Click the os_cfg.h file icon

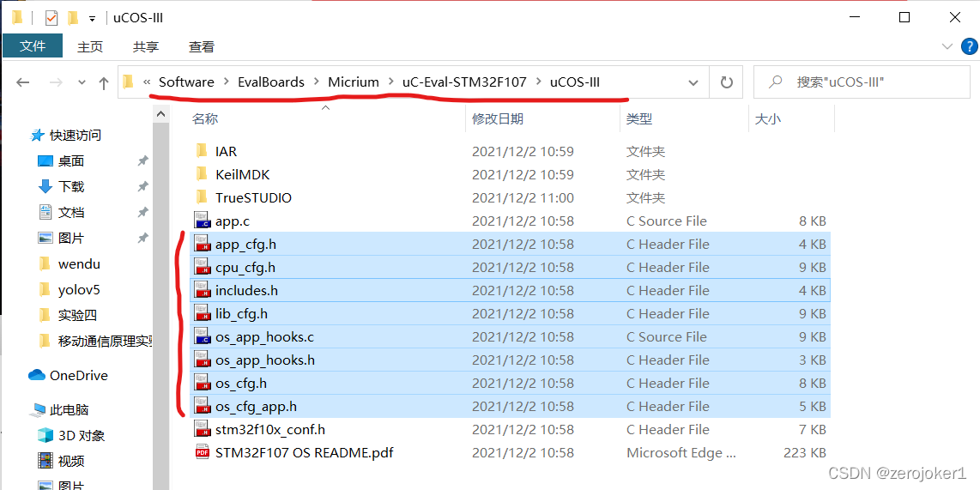point(202,383)
